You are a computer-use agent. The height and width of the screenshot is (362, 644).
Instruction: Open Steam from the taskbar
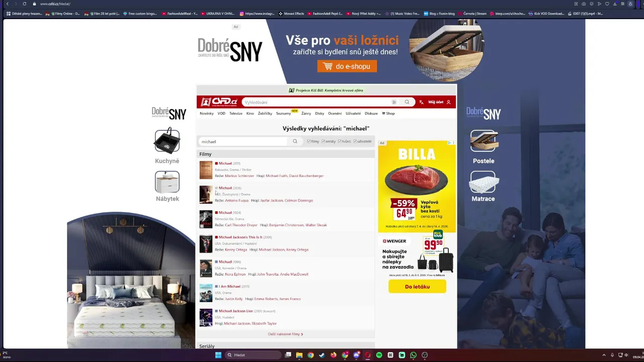click(322, 355)
